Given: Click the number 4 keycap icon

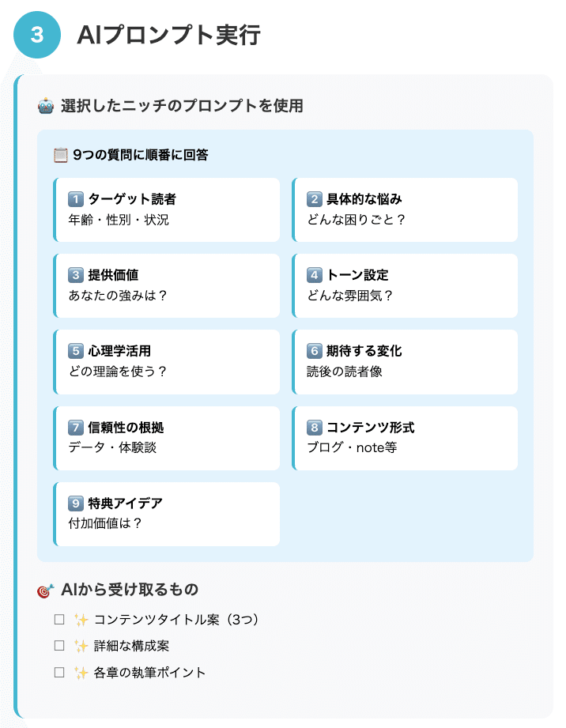Looking at the screenshot, I should coord(315,275).
